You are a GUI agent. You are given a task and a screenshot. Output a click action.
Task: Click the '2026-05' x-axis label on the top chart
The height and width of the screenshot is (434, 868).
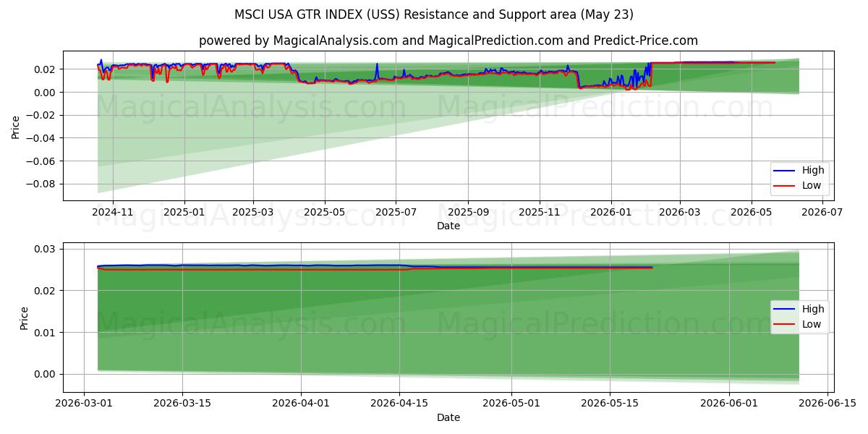coord(751,213)
